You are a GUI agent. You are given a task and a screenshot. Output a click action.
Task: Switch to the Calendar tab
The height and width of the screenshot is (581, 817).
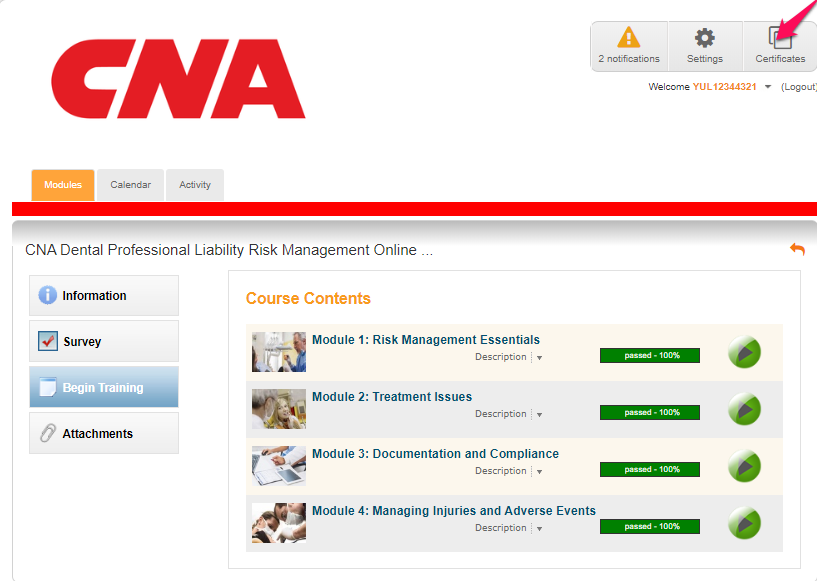tap(130, 184)
